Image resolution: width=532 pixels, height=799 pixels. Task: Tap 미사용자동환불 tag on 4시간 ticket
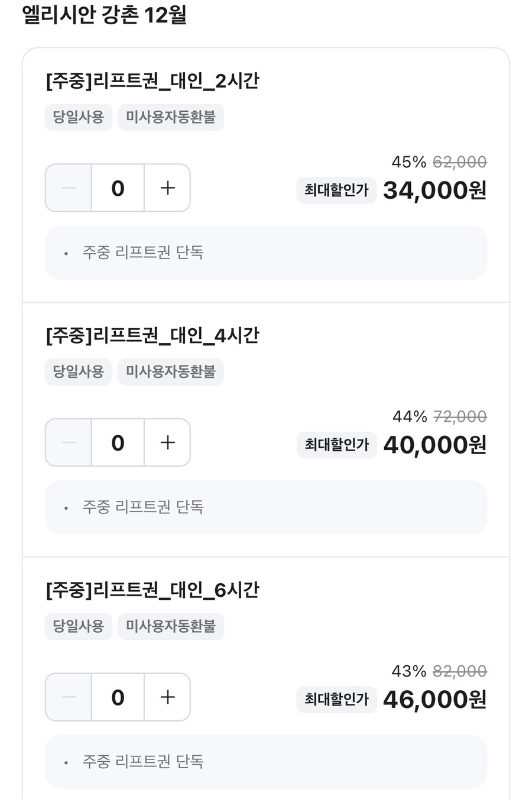click(170, 371)
